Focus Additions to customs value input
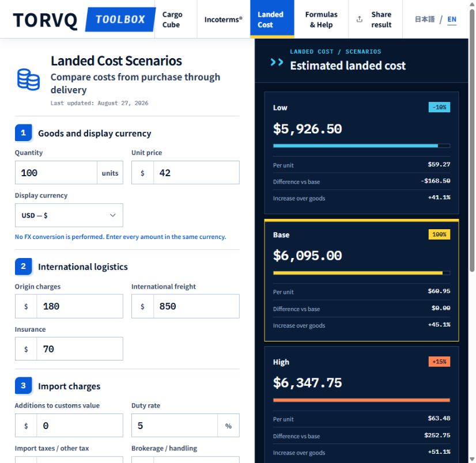This screenshot has width=476, height=463. [x=80, y=426]
